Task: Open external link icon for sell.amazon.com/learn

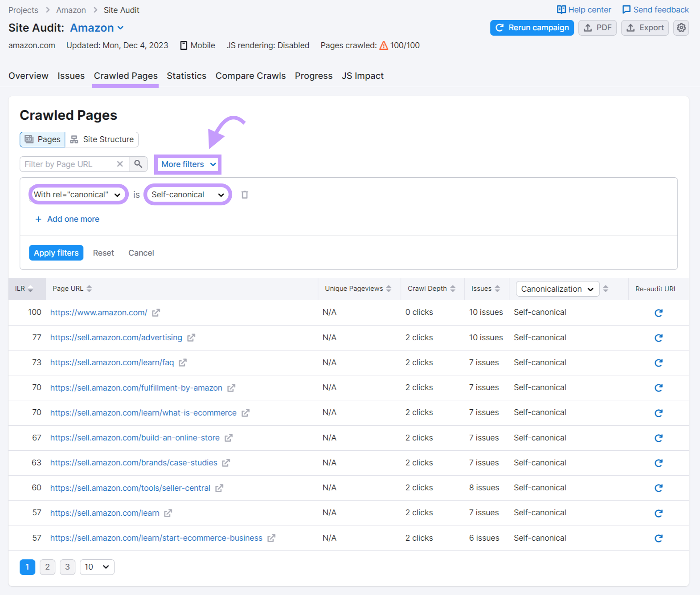Action: tap(168, 513)
